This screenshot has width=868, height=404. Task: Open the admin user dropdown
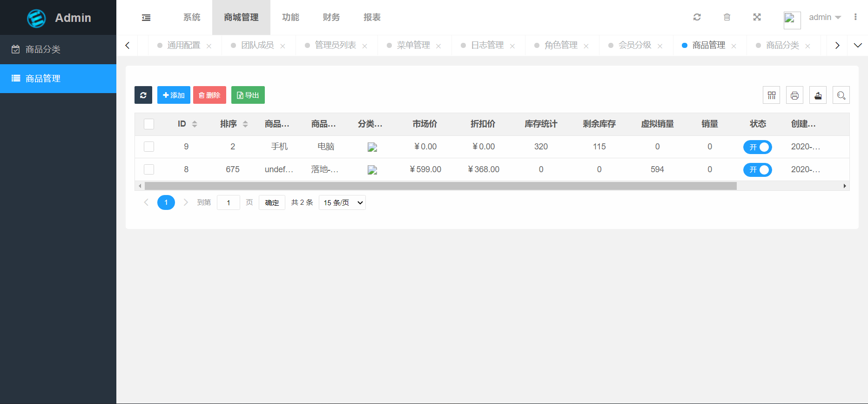point(825,17)
